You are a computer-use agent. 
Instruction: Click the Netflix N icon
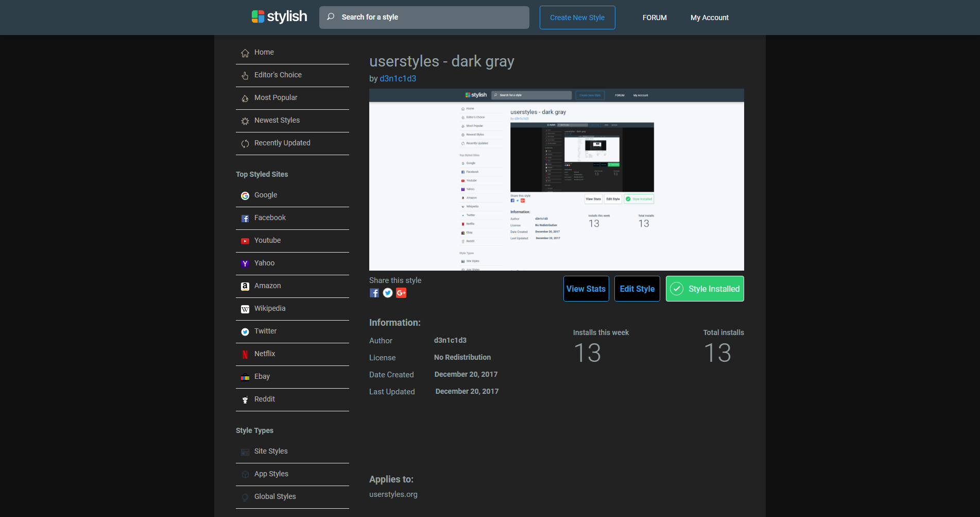click(245, 354)
